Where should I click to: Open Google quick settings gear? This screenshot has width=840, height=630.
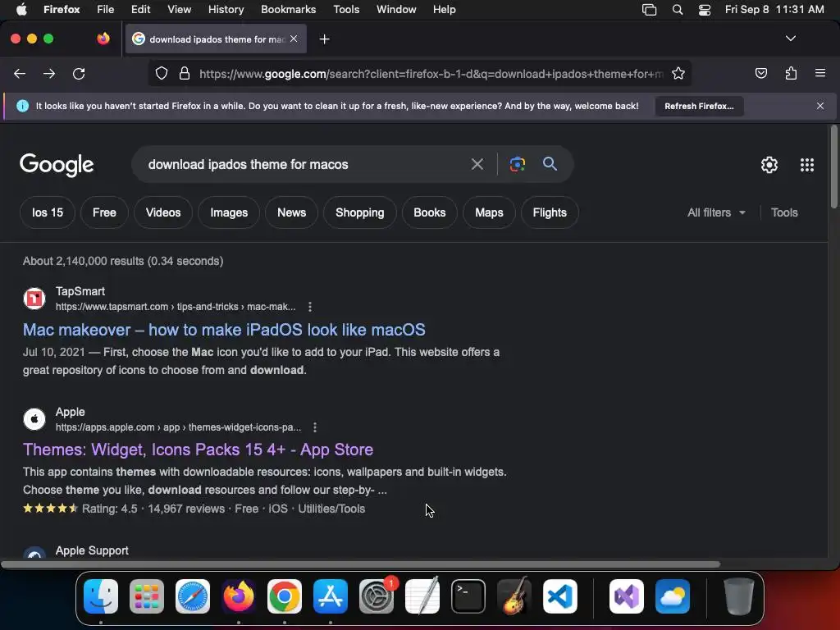pyautogui.click(x=769, y=164)
